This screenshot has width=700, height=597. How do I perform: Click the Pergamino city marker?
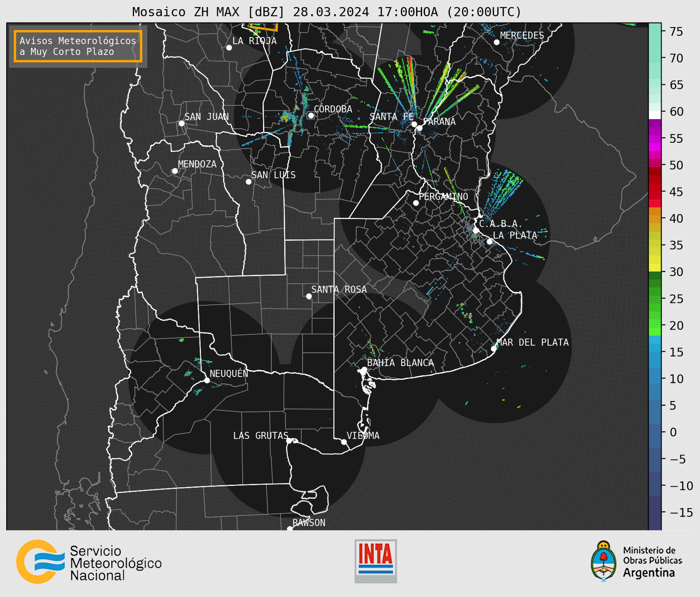(x=416, y=203)
